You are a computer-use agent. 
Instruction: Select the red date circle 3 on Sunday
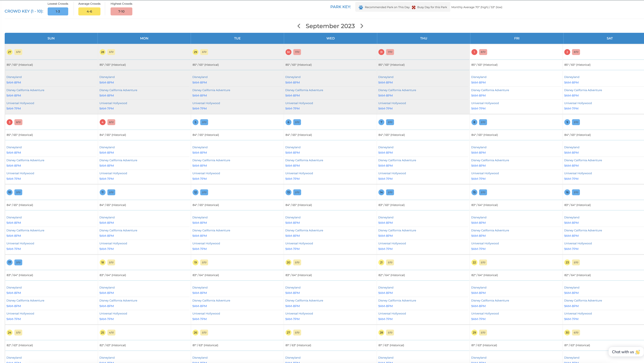click(x=10, y=122)
